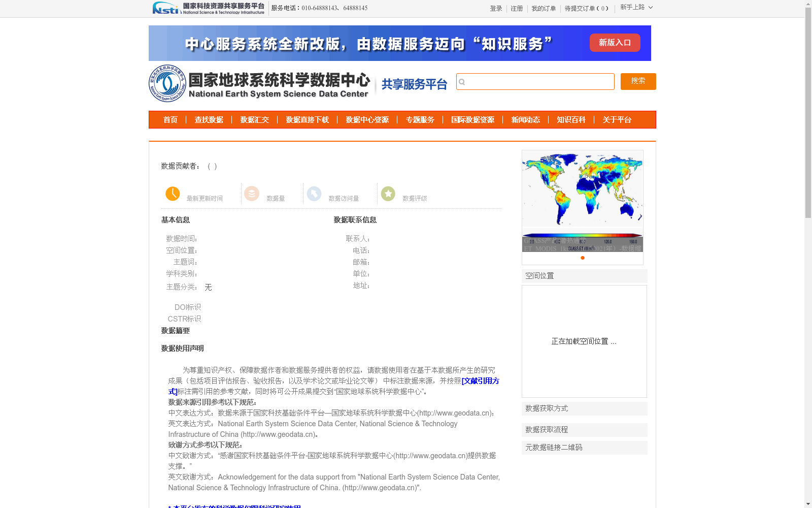Click the system revamp announcement banner
Screen dimensions: 812x508
400,43
